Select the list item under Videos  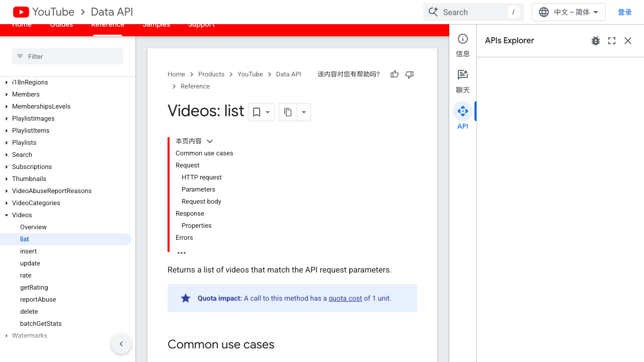click(x=65, y=239)
